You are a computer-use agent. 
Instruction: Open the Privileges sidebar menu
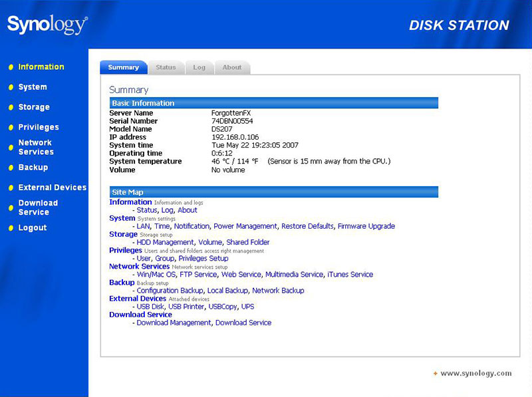coord(39,127)
